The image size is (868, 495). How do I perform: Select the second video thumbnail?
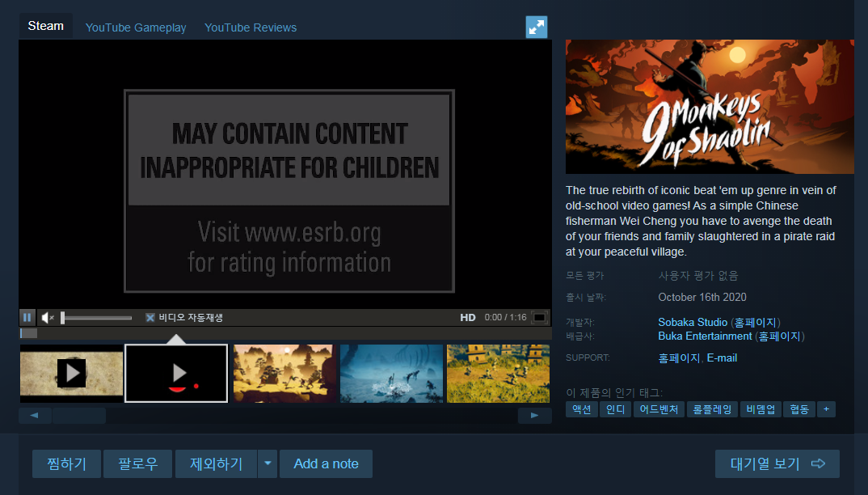(x=176, y=374)
